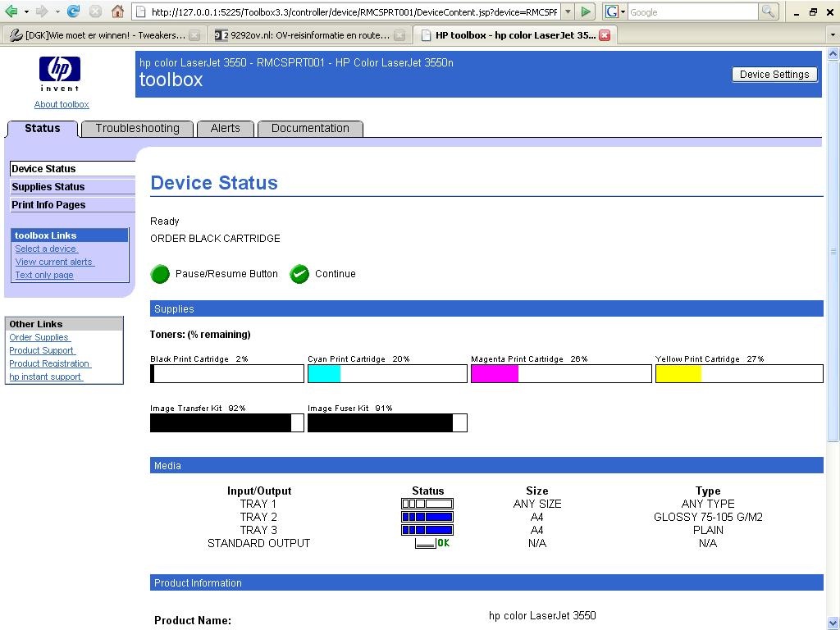Click the browser Forward arrow

(41, 11)
